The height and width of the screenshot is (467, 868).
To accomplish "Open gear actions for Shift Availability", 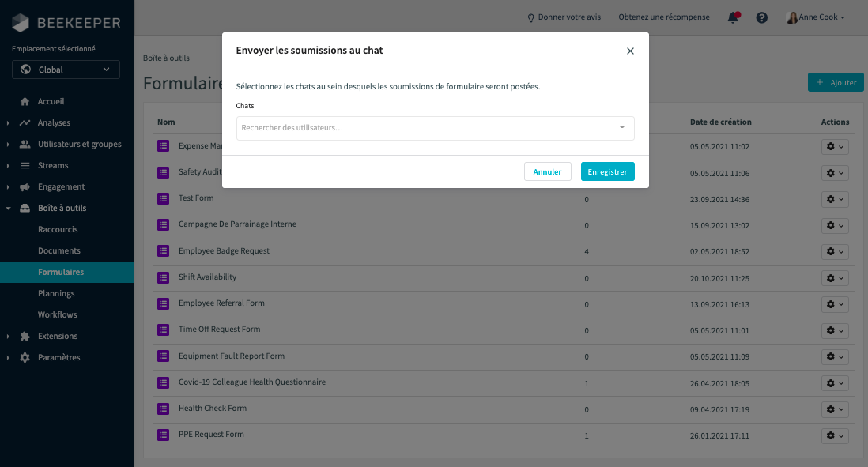I will pyautogui.click(x=834, y=278).
